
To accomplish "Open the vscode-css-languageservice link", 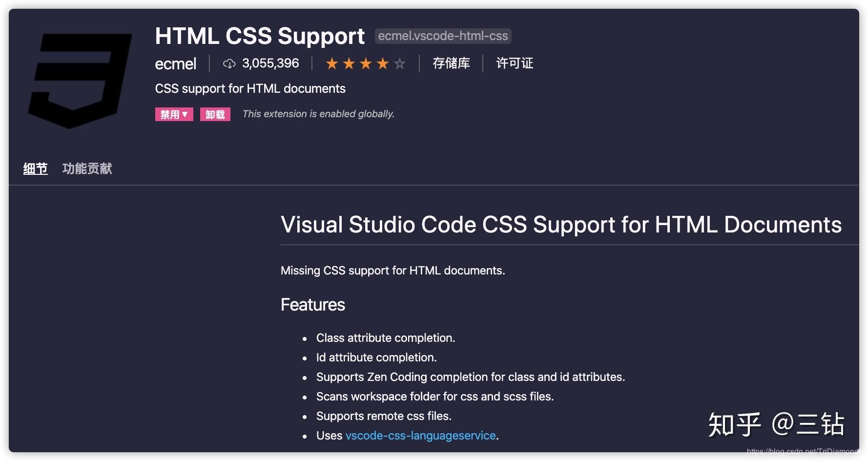I will [420, 435].
